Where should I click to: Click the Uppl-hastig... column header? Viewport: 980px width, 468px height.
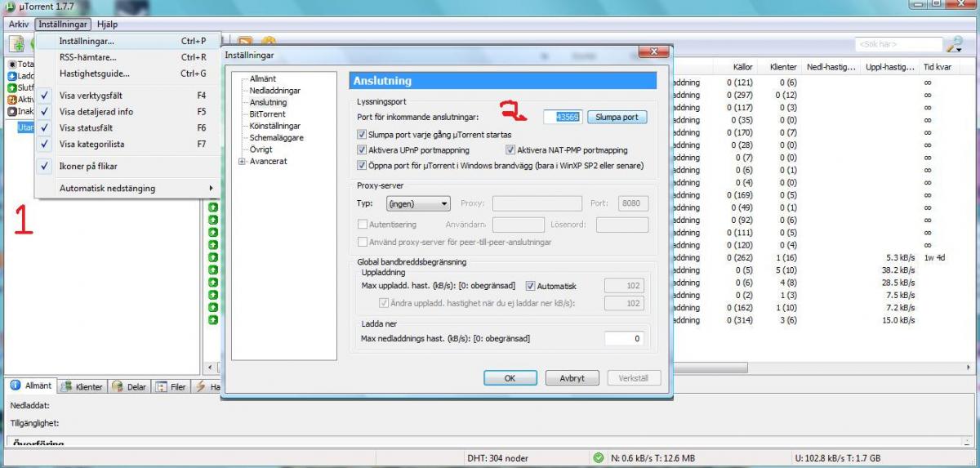(890, 67)
